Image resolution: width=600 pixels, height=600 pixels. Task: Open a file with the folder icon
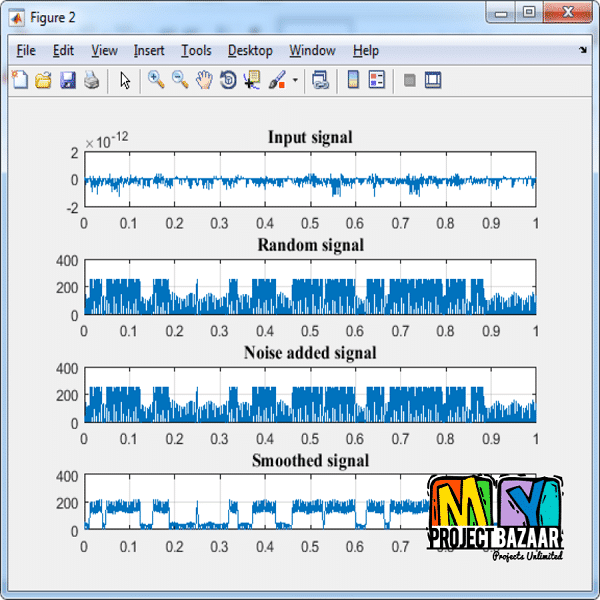coord(43,80)
